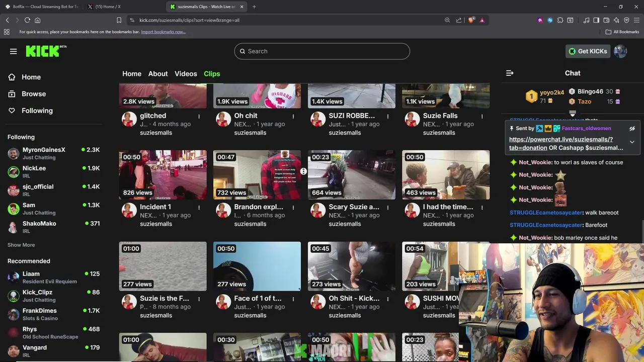Click Show More under Following

tap(21, 245)
